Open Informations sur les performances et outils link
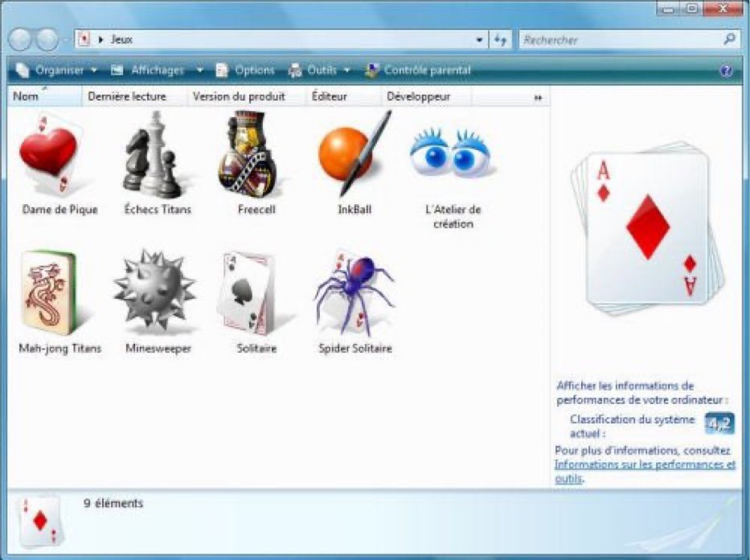750x560 pixels. coord(645,471)
